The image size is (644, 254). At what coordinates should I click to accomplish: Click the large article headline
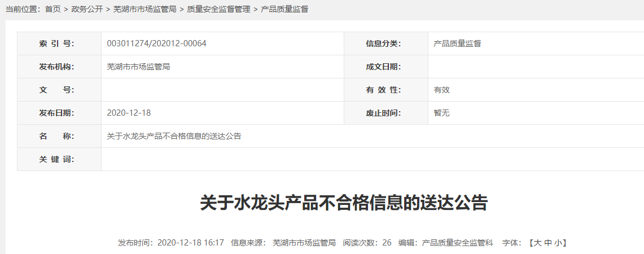coord(343,203)
